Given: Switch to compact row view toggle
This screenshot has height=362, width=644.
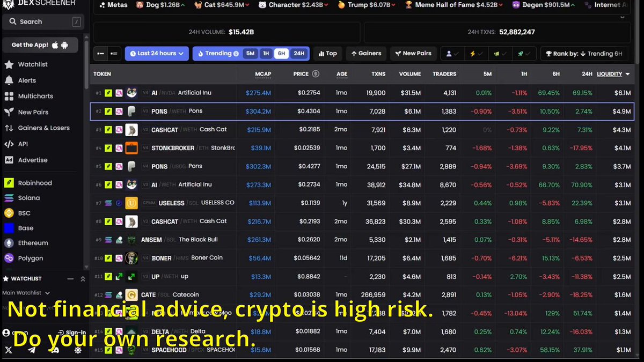Looking at the screenshot, I should [100, 54].
